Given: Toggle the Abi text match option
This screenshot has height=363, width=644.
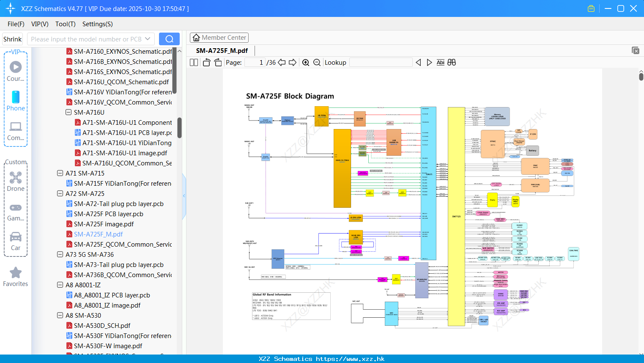Looking at the screenshot, I should [x=440, y=62].
